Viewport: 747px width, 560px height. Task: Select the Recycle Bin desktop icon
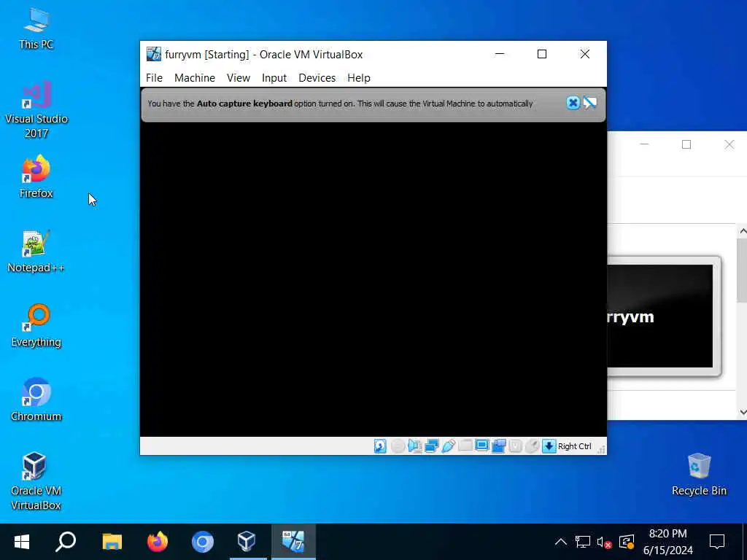(x=699, y=474)
